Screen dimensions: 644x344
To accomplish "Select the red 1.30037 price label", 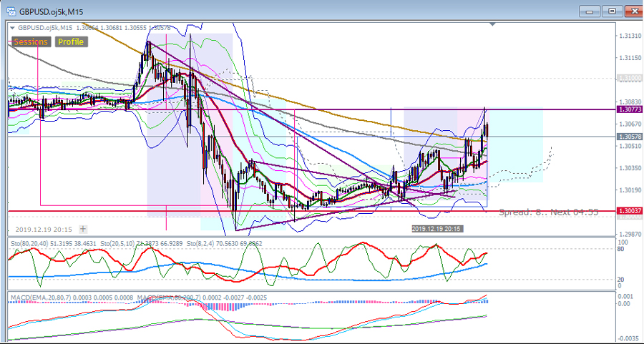I will coord(629,212).
